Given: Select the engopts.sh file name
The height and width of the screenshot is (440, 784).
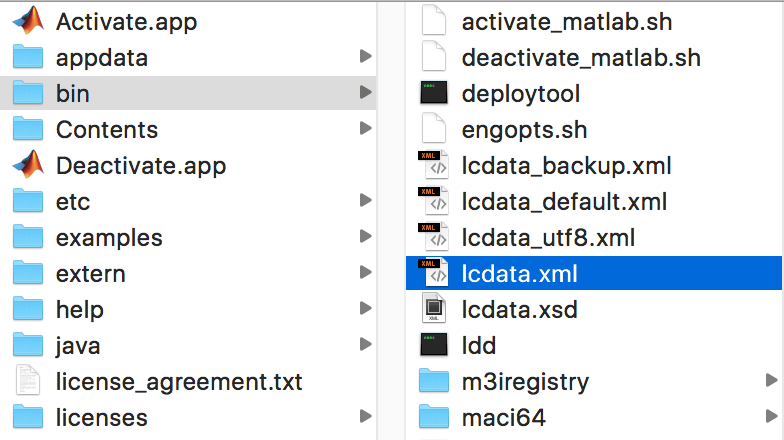Looking at the screenshot, I should [x=524, y=129].
